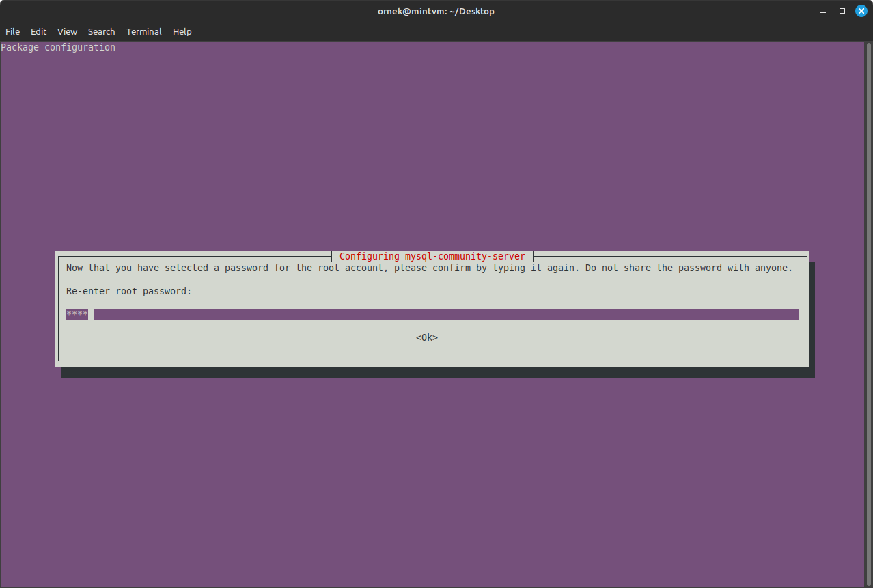Click the <Ok> button in dialog
The width and height of the screenshot is (873, 588).
427,337
